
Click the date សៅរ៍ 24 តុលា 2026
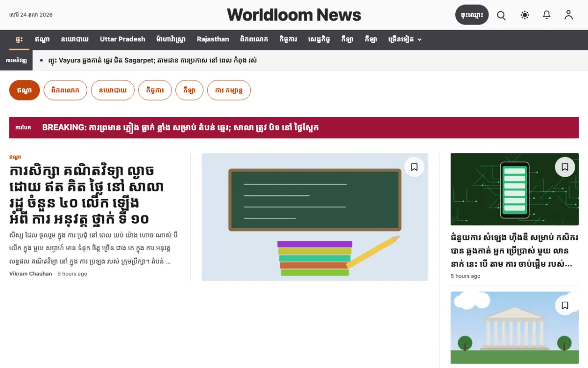point(31,15)
